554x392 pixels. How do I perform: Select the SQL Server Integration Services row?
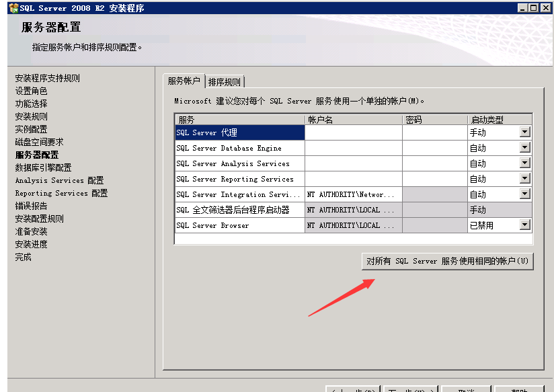coord(240,194)
